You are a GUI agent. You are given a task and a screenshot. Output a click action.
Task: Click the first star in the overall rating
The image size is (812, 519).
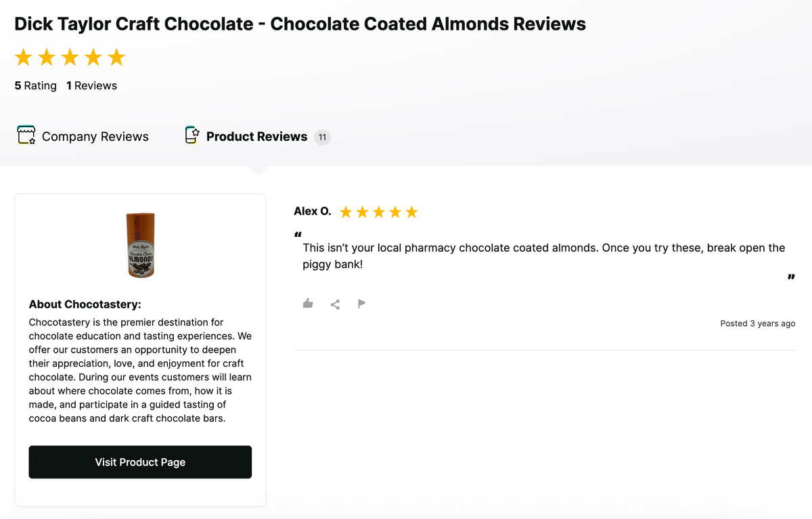pyautogui.click(x=24, y=58)
